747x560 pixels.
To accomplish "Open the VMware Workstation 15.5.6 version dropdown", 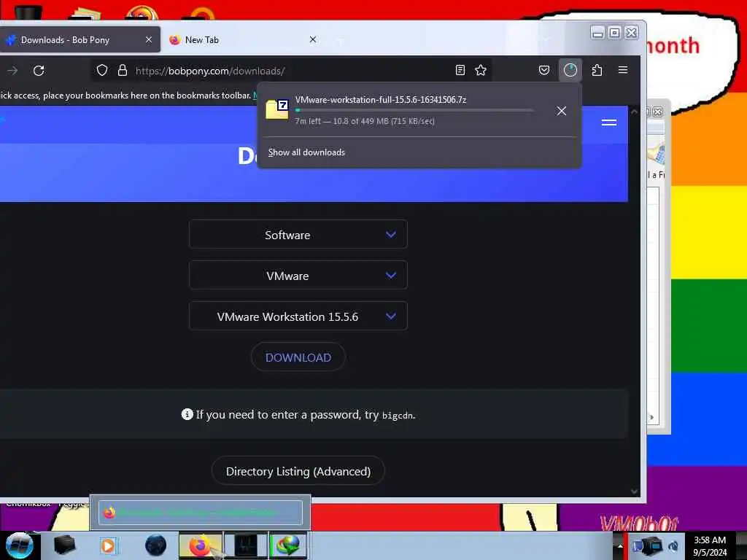I will point(298,316).
